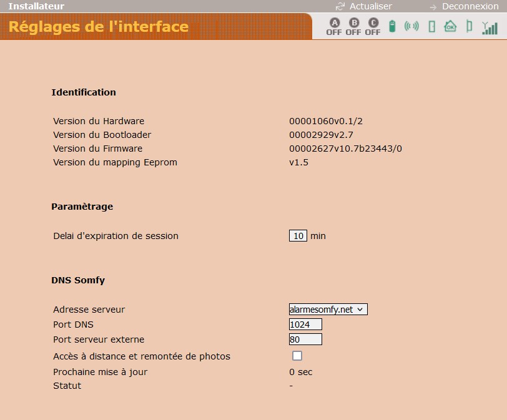Click the green battery status icon
The height and width of the screenshot is (420, 507).
pyautogui.click(x=392, y=27)
